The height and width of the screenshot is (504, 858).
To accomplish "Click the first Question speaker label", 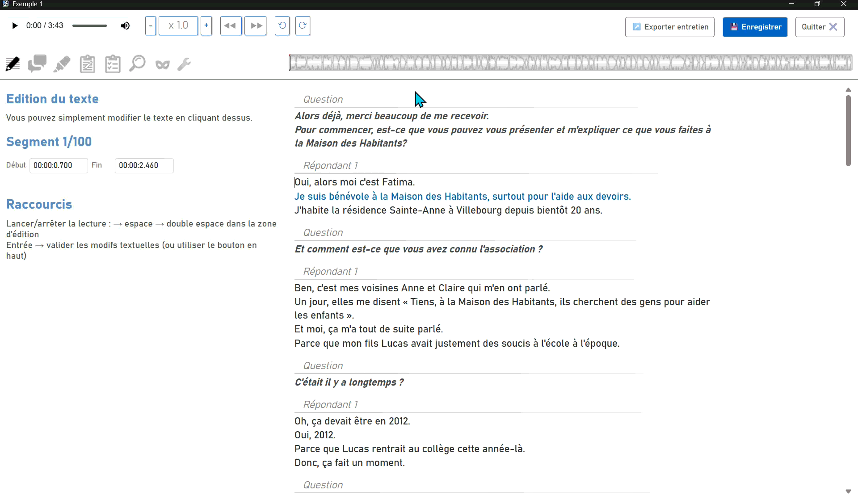I will coord(323,99).
